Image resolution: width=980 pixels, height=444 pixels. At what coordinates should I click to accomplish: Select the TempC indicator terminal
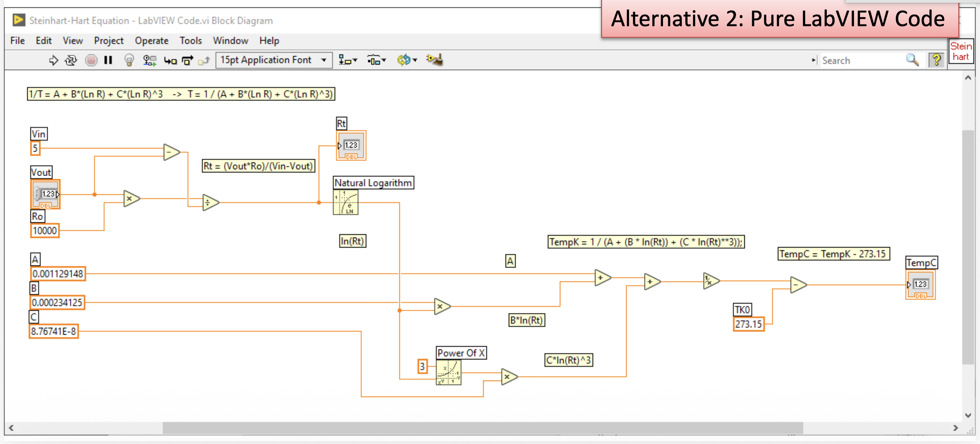(x=920, y=284)
